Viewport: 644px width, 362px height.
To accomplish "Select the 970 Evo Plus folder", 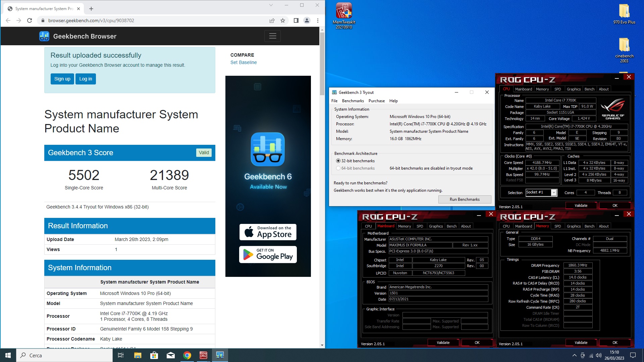I will click(x=624, y=14).
